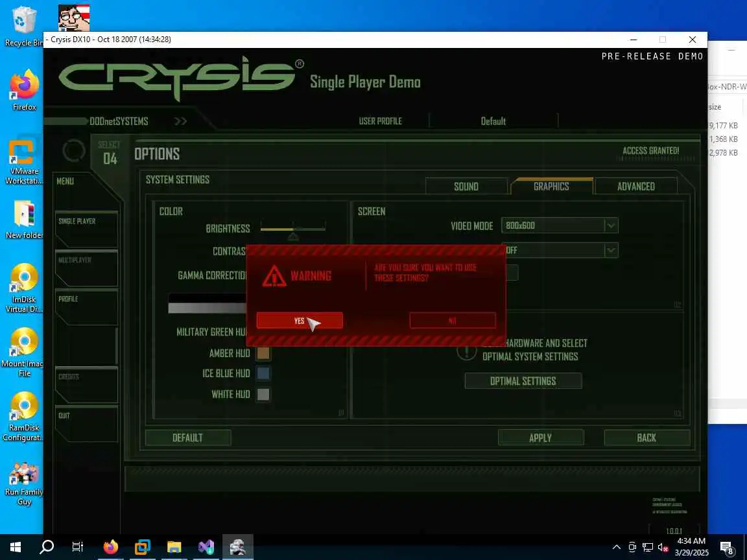Open the GRAPHICS tab
This screenshot has width=747, height=560.
coord(551,186)
